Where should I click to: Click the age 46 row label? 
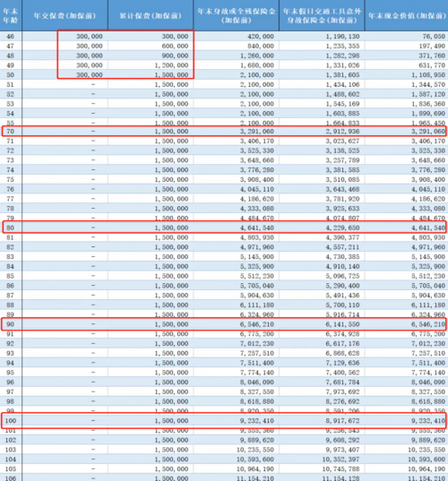point(11,36)
